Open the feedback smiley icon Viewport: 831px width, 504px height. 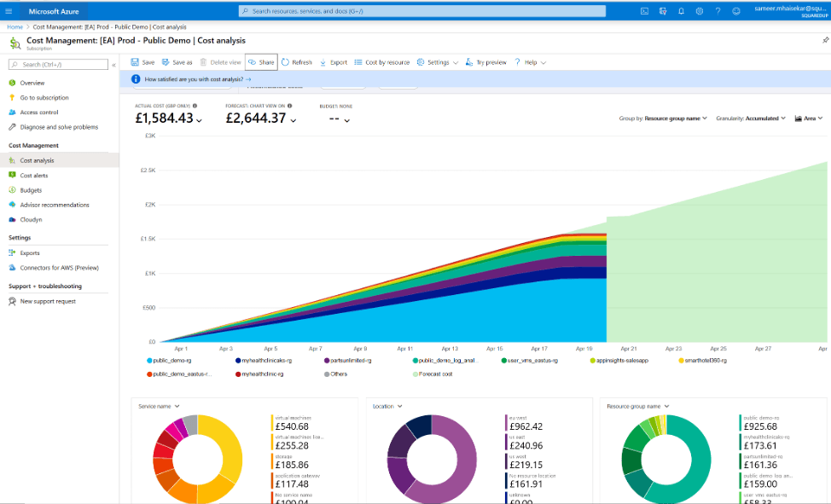tap(736, 11)
